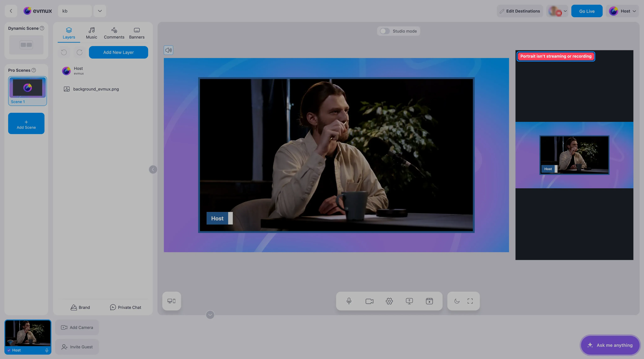This screenshot has height=359, width=644.
Task: Redo the layer change
Action: click(x=80, y=52)
